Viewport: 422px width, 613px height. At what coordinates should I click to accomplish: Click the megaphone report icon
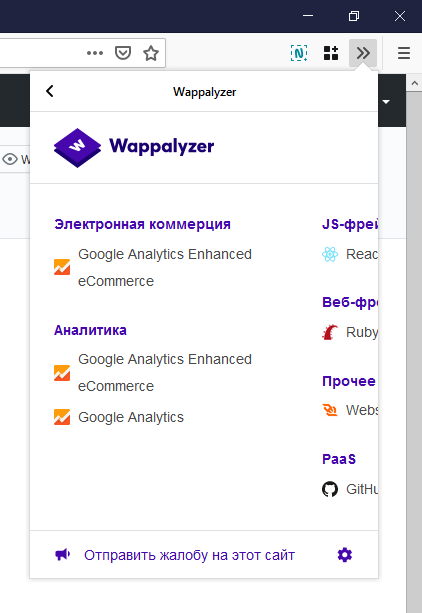point(63,554)
